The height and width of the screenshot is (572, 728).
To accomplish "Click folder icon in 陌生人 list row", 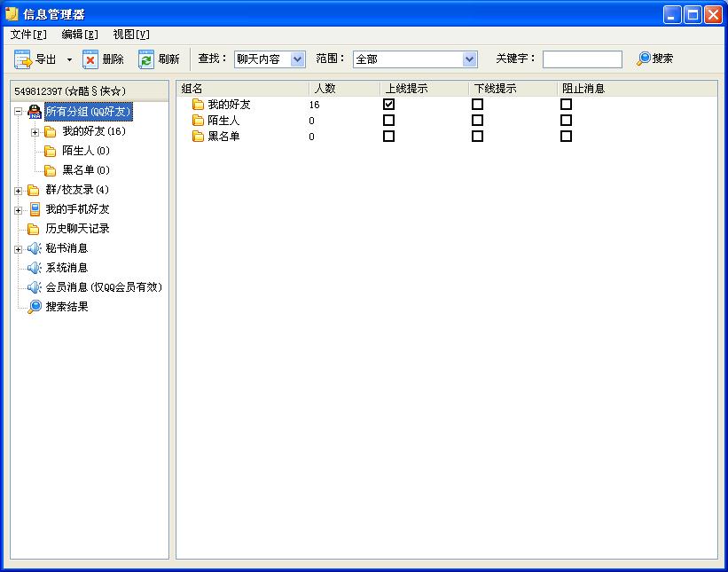I will (x=199, y=121).
